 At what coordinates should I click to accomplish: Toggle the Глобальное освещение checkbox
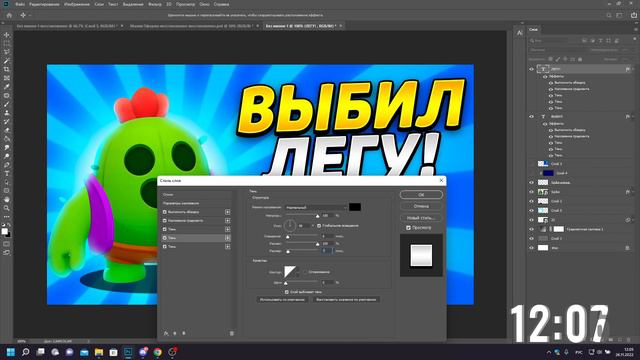pyautogui.click(x=319, y=225)
